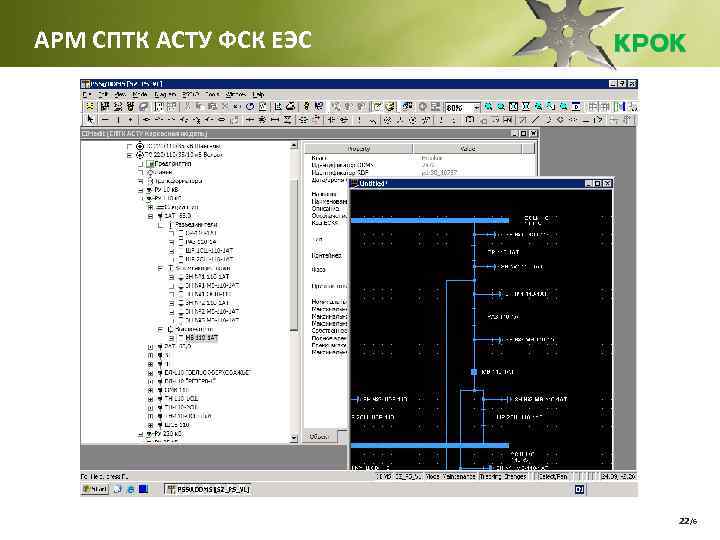This screenshot has height=540, width=720.
Task: Select the highlighted МВ 110 1АТ item
Action: pyautogui.click(x=202, y=338)
